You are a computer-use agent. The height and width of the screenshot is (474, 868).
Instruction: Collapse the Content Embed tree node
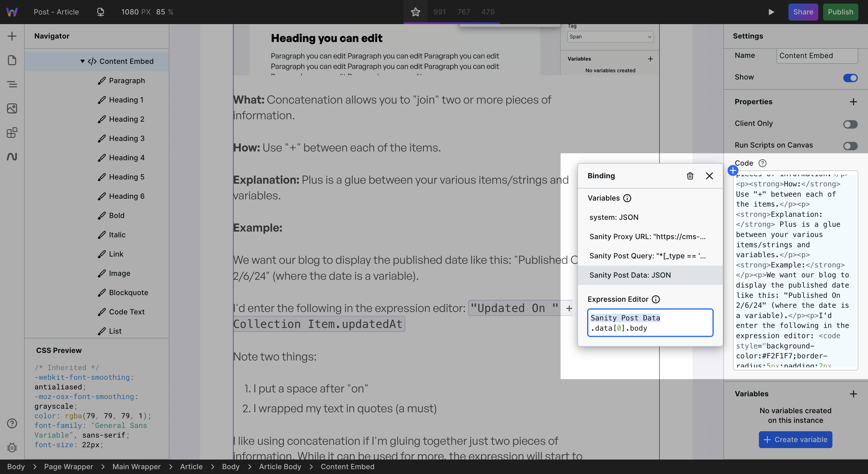coord(82,61)
